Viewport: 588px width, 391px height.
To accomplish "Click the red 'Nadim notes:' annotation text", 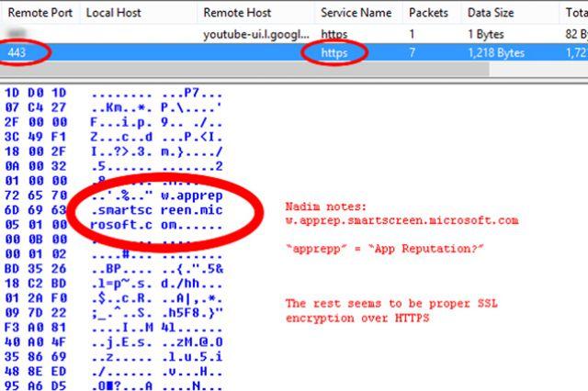I will pos(325,207).
